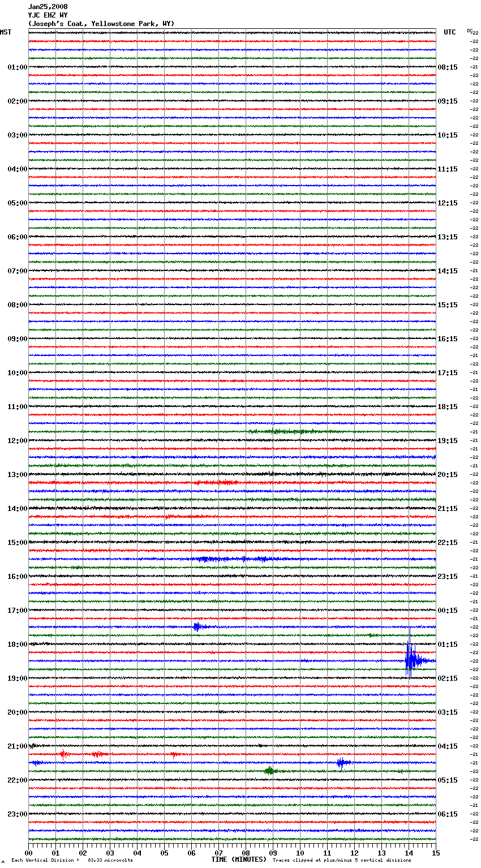Select the 15:00 MST time label
Screen dimensions: 481x868
click(17, 543)
